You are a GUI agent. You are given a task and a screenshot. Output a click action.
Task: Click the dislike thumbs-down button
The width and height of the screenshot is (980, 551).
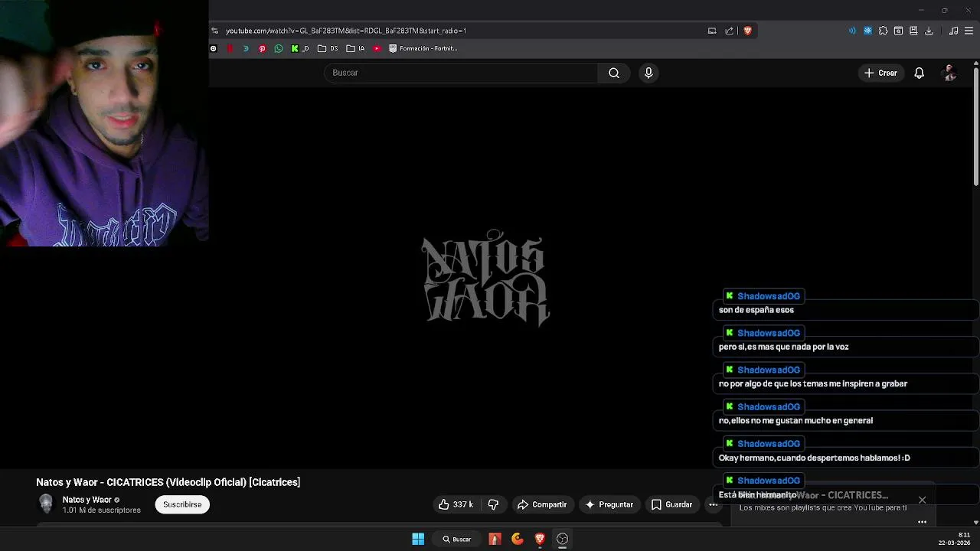coord(493,504)
